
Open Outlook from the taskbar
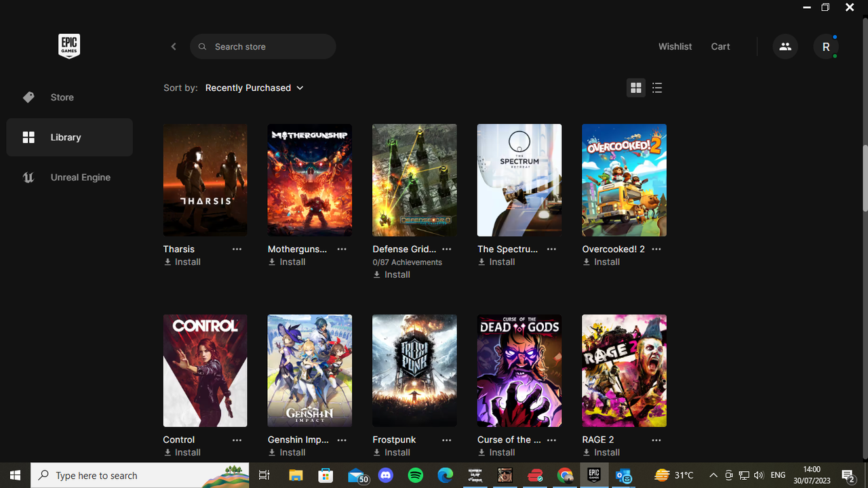624,475
